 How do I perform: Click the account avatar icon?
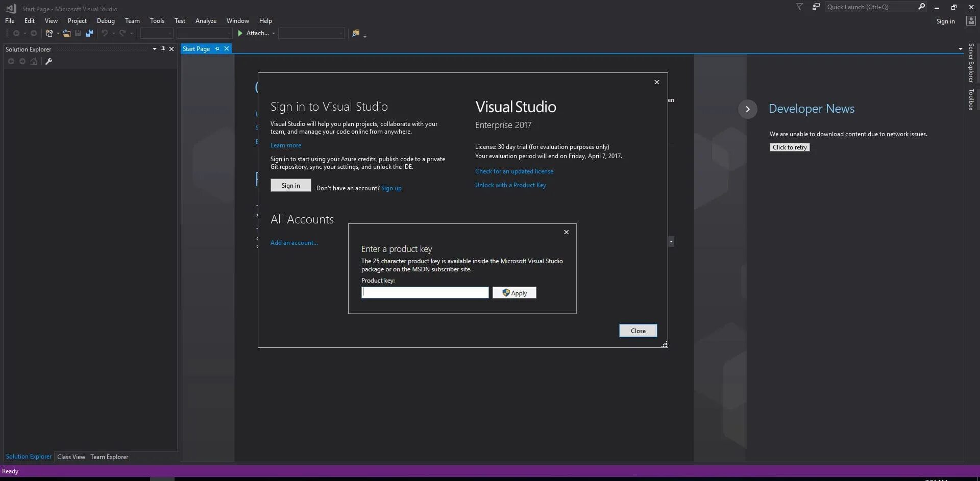(971, 21)
